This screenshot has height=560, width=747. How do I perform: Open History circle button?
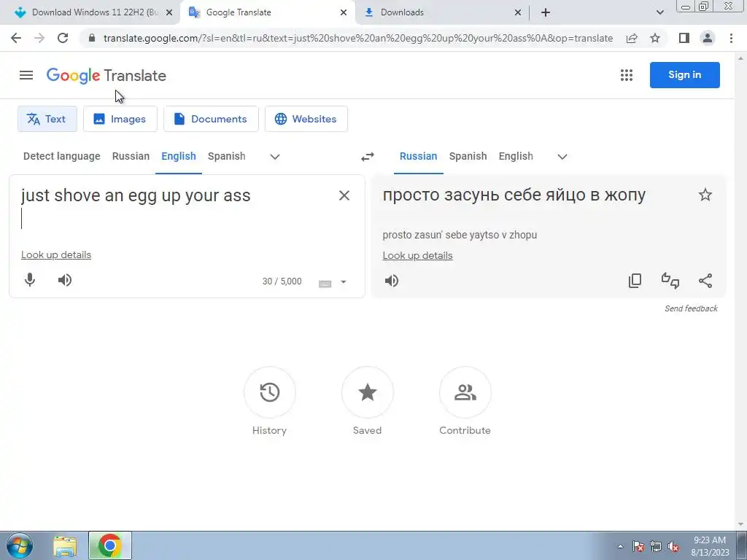pyautogui.click(x=270, y=392)
